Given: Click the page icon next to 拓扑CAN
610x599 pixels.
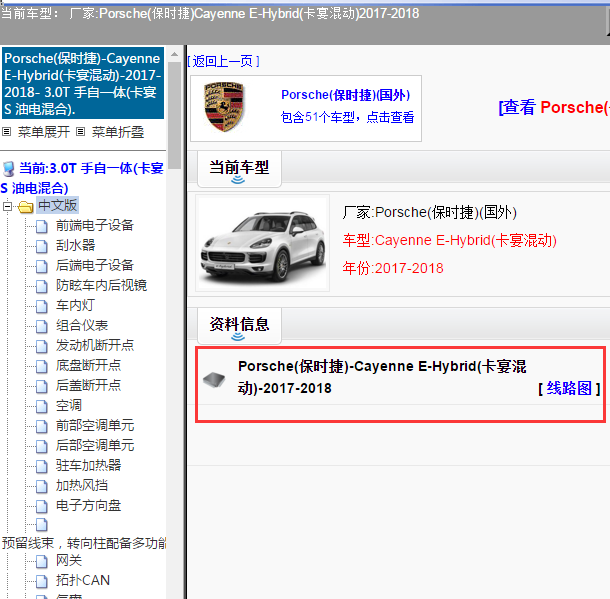Looking at the screenshot, I should (x=42, y=581).
